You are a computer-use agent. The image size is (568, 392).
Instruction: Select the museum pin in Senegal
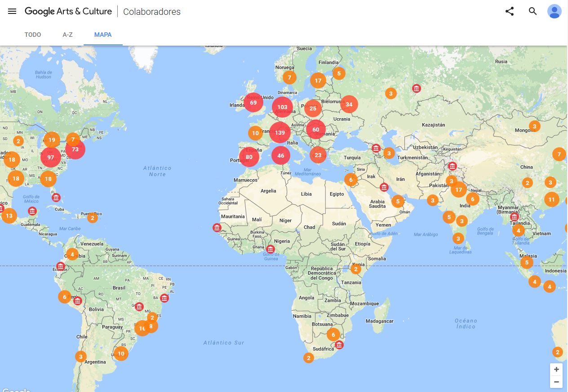click(x=217, y=227)
